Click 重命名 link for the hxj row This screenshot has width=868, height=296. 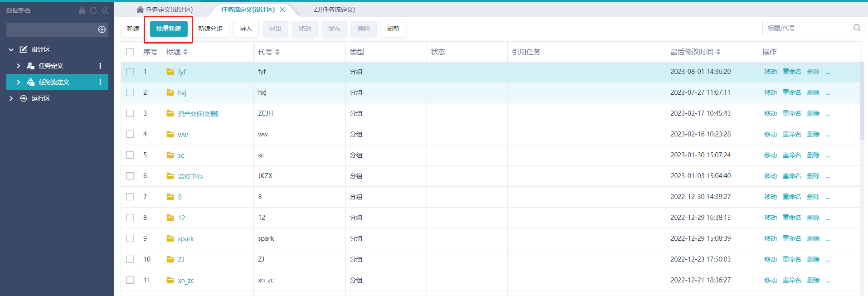[792, 92]
